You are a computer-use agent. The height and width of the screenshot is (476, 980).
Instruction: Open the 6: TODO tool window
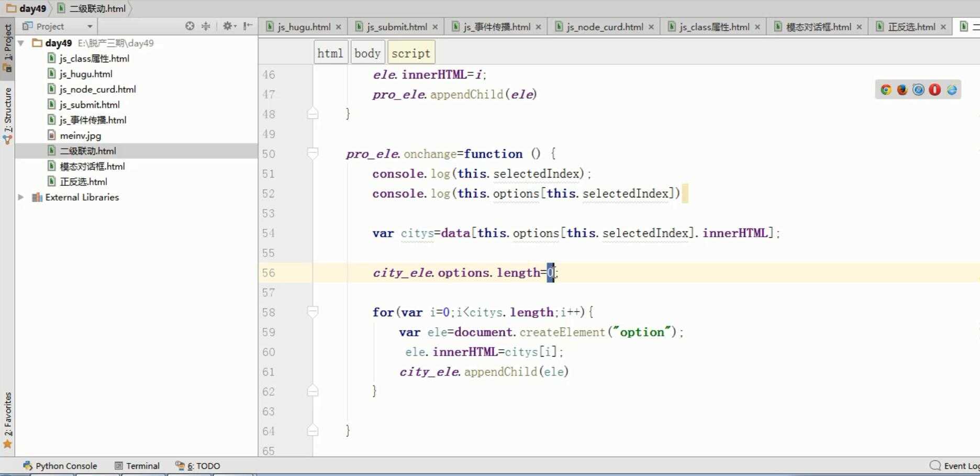point(198,466)
